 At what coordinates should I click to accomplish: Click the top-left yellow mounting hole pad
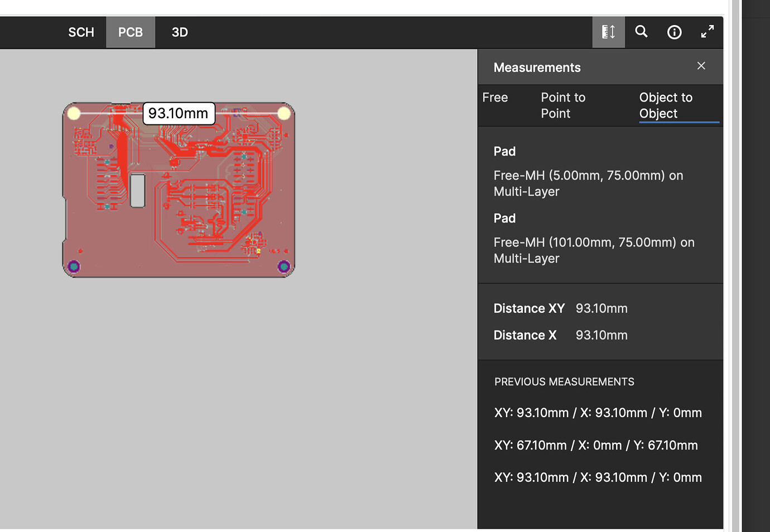pos(74,114)
